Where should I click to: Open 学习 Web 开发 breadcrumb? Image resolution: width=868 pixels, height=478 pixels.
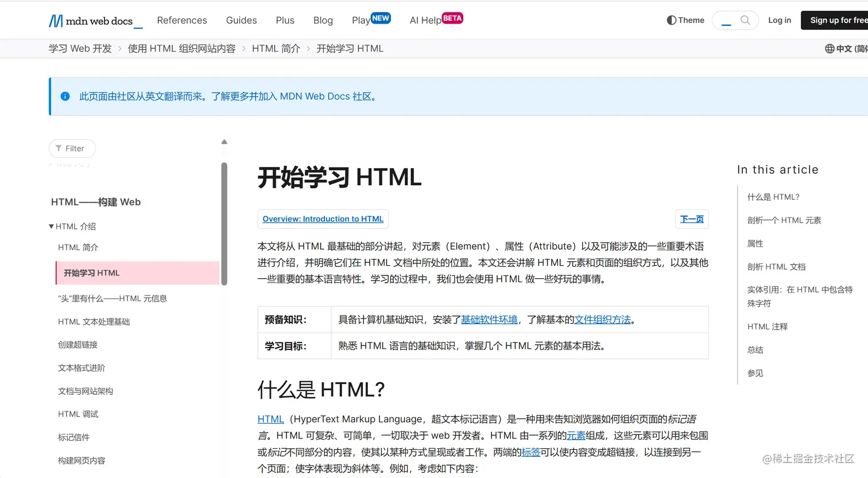(x=80, y=49)
